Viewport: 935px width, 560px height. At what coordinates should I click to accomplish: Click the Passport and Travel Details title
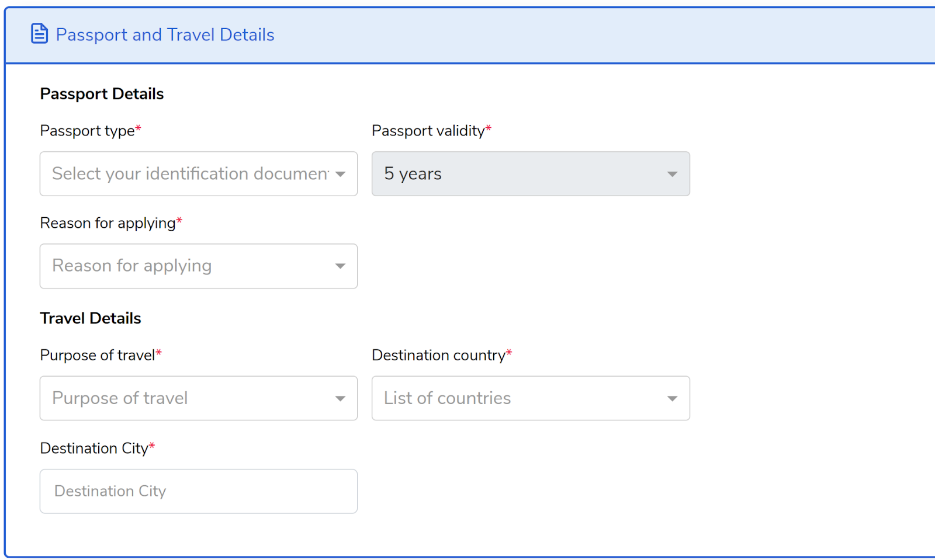coord(165,35)
